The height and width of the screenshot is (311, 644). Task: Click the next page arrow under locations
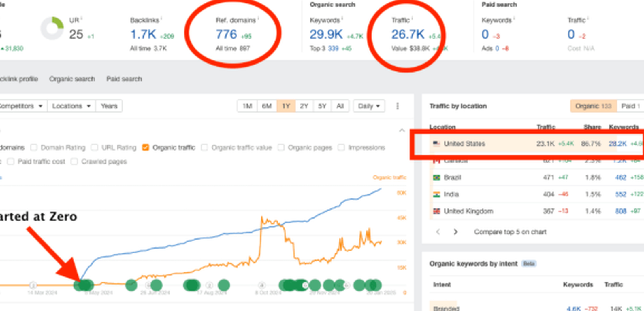pyautogui.click(x=455, y=232)
